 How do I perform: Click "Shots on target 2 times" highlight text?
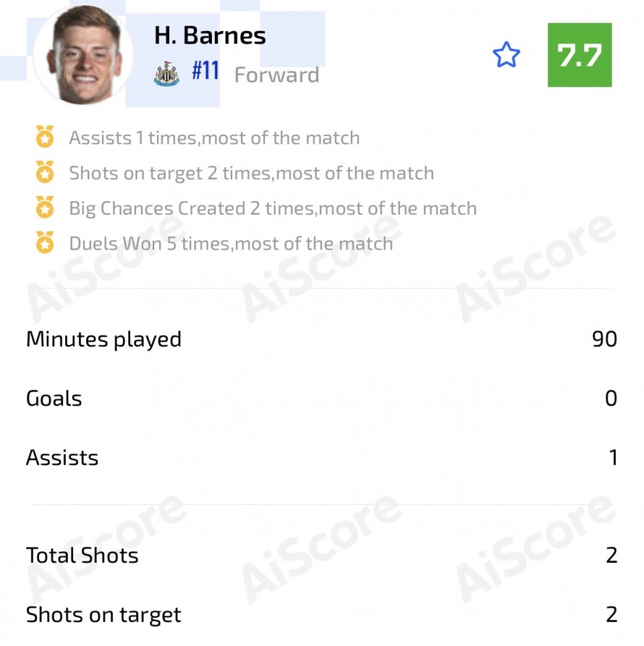coord(251,173)
